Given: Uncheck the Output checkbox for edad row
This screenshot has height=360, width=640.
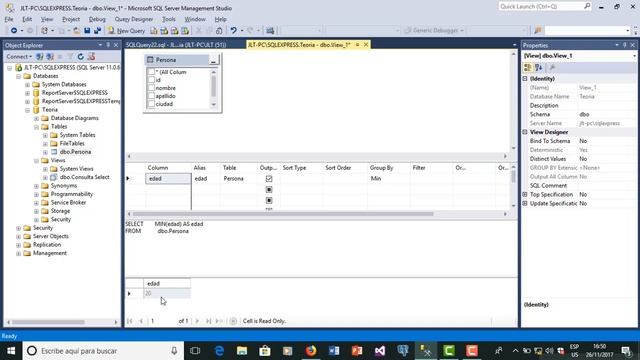Looking at the screenshot, I should point(269,179).
